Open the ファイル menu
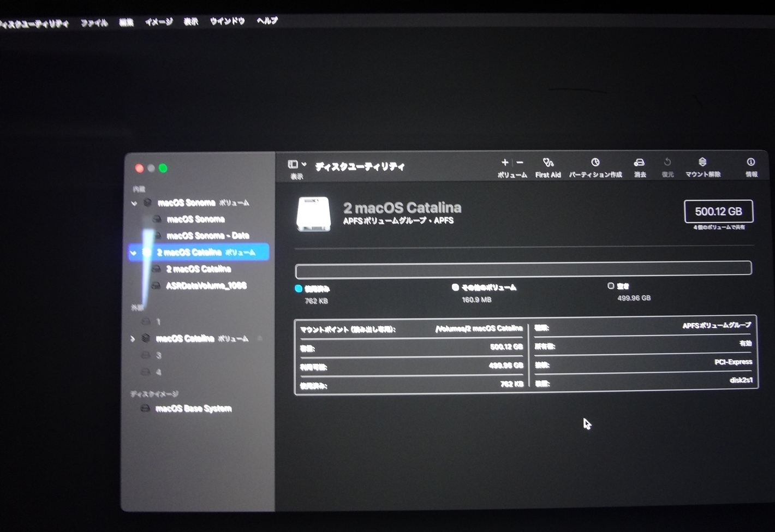This screenshot has height=532, width=775. point(94,22)
